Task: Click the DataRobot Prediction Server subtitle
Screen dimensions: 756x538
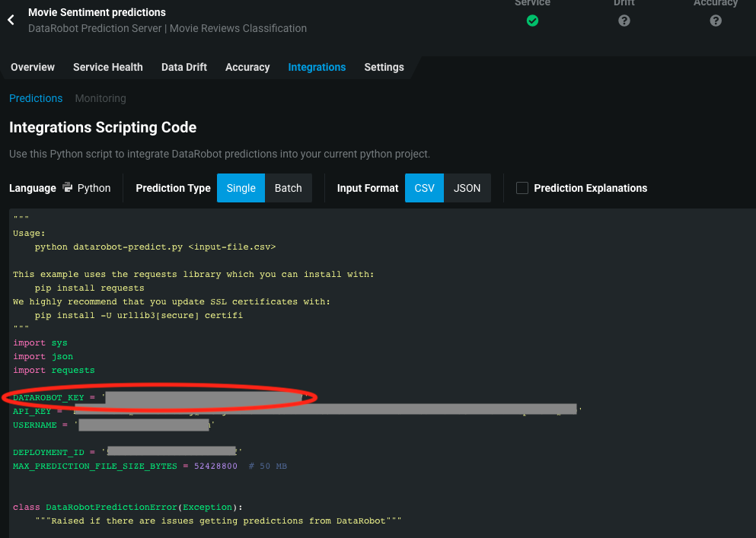Action: (167, 28)
